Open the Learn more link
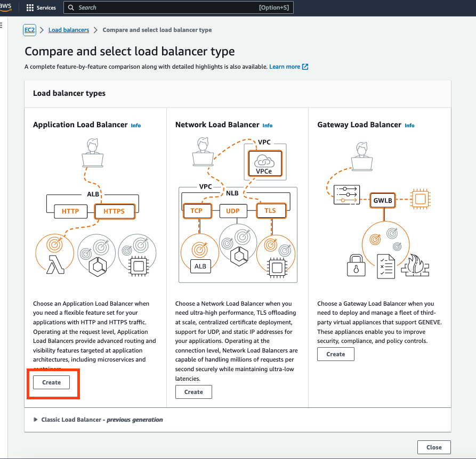476x459 pixels. coord(284,67)
